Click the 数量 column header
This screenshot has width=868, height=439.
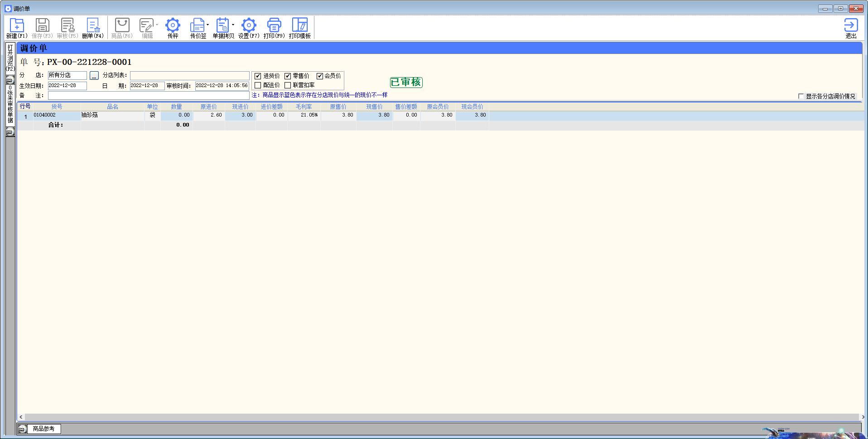pyautogui.click(x=176, y=107)
